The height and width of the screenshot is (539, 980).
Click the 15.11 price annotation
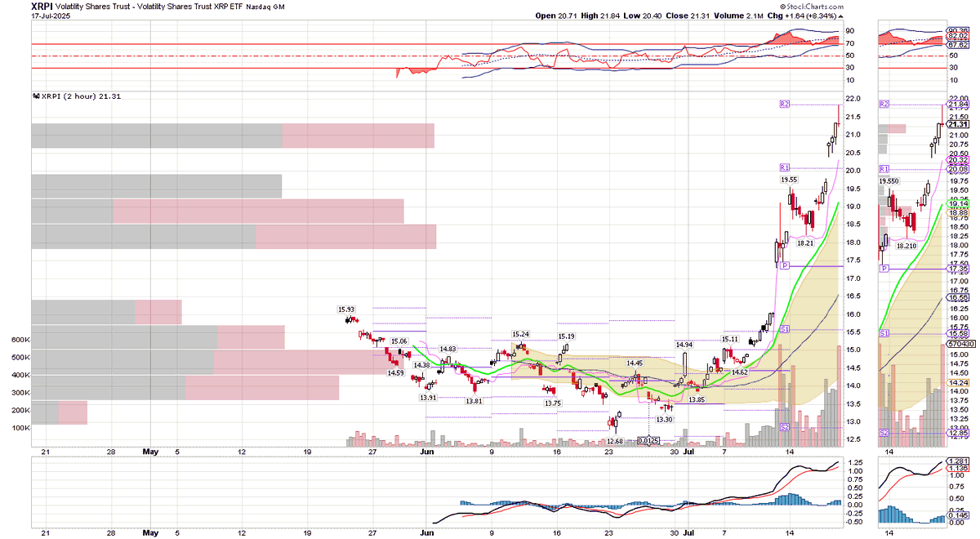[730, 339]
